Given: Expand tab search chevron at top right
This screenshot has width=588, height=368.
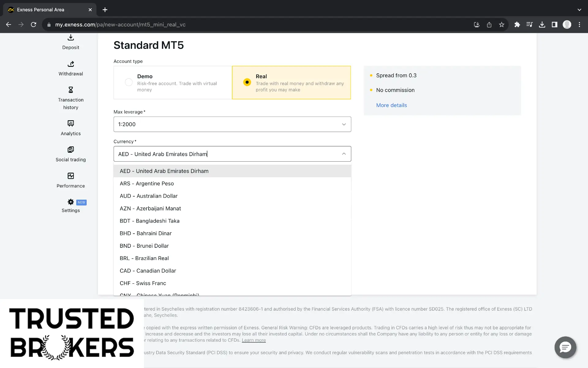Looking at the screenshot, I should tap(579, 10).
